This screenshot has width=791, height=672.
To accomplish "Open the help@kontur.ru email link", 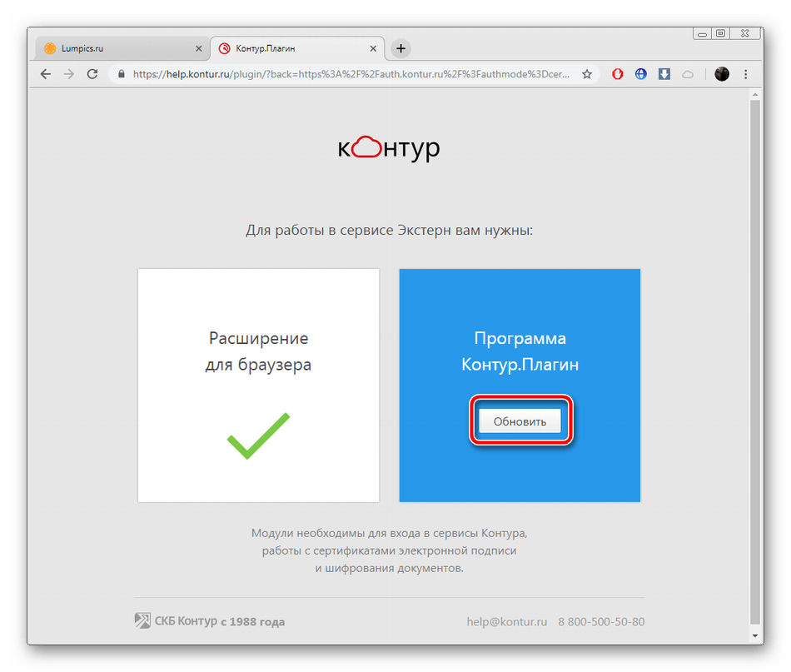I will point(506,621).
